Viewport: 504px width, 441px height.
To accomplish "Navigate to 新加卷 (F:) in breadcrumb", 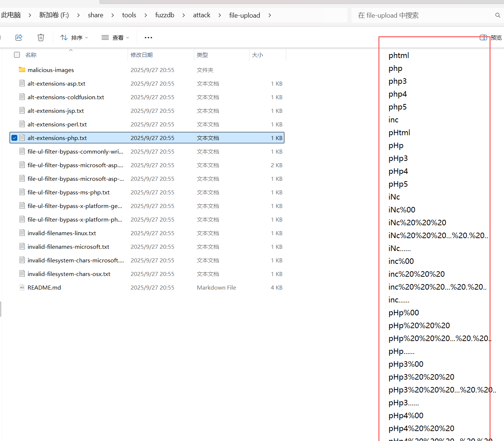I will coord(54,15).
